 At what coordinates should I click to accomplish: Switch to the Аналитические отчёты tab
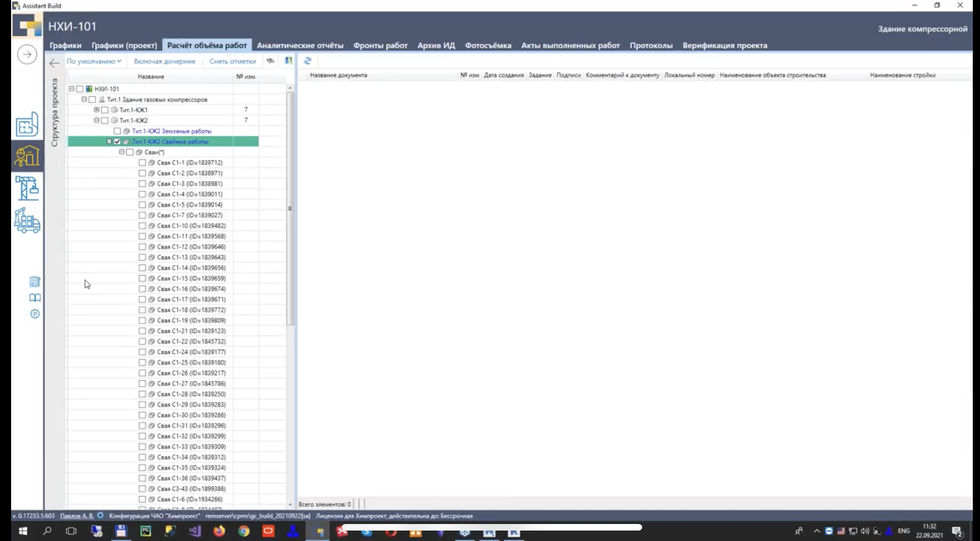coord(300,46)
